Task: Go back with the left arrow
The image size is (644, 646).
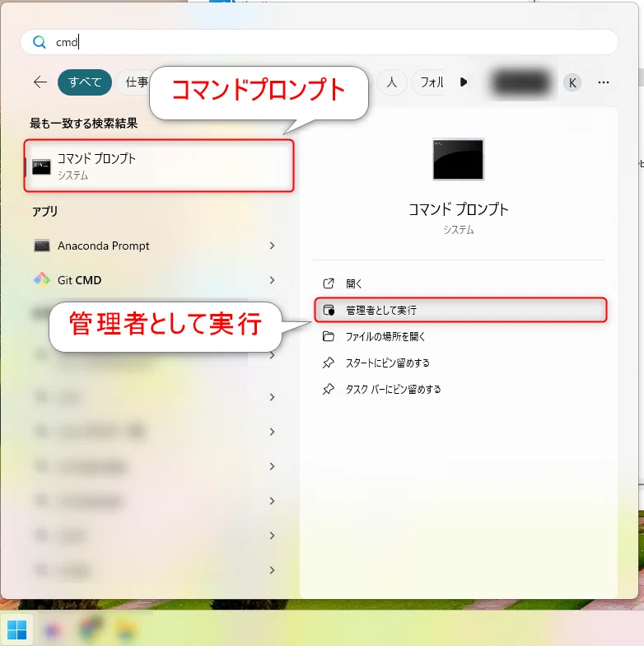Action: coord(40,82)
